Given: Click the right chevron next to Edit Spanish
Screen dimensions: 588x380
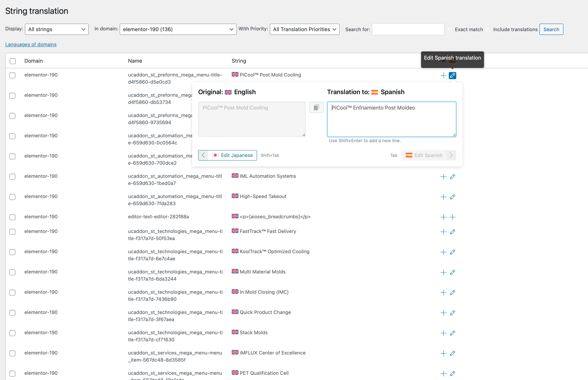Looking at the screenshot, I should pos(451,155).
